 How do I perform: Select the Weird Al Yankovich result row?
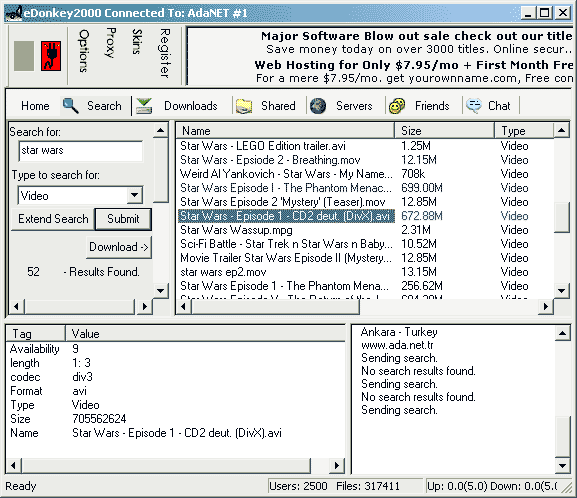pos(286,174)
